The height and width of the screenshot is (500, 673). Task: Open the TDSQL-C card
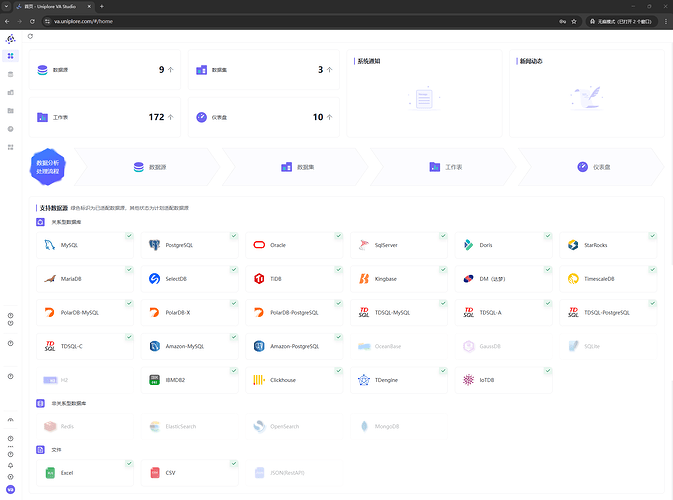coord(85,346)
